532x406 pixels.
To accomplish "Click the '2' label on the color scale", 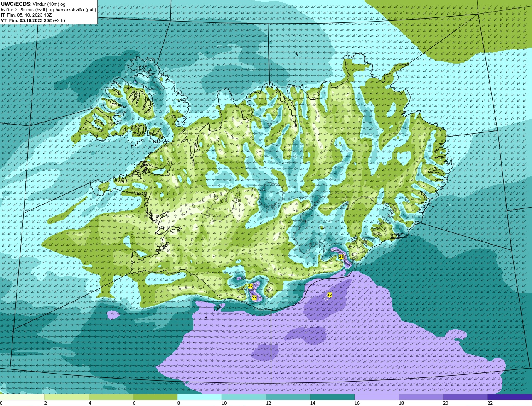I will click(45, 403).
